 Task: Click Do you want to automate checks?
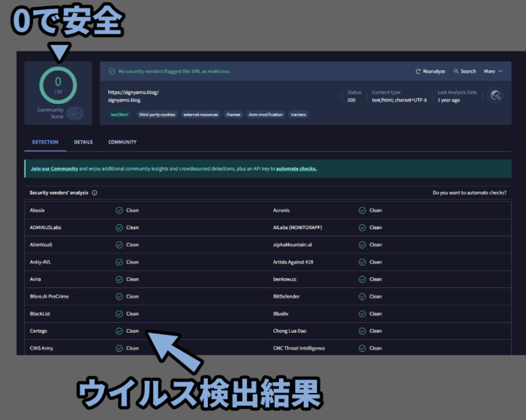point(470,193)
